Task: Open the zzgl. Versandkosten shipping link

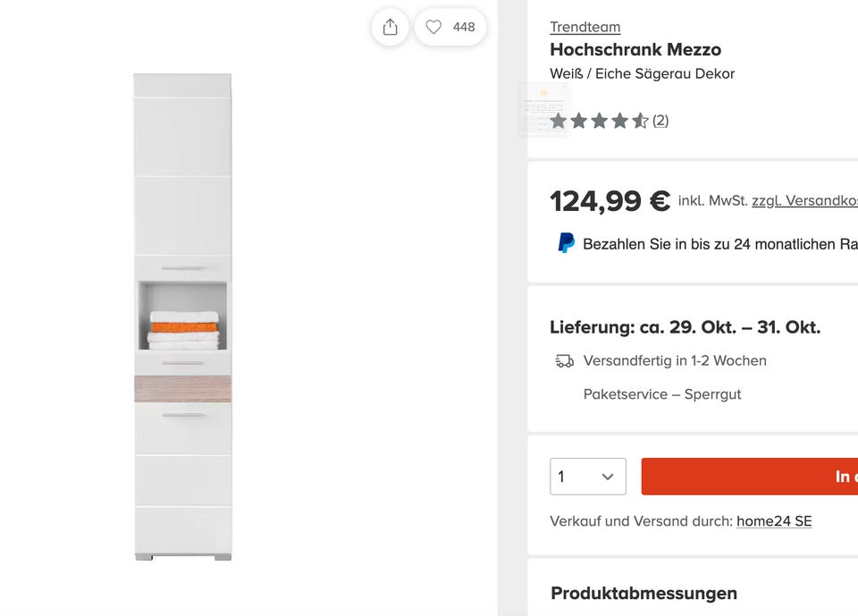Action: click(804, 200)
